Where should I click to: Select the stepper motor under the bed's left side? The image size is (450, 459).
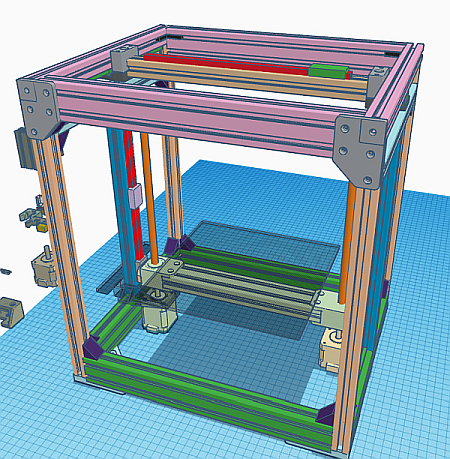point(159,312)
